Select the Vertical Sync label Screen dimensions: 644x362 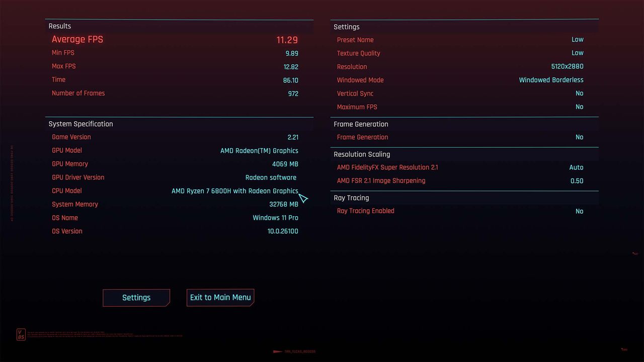(355, 94)
